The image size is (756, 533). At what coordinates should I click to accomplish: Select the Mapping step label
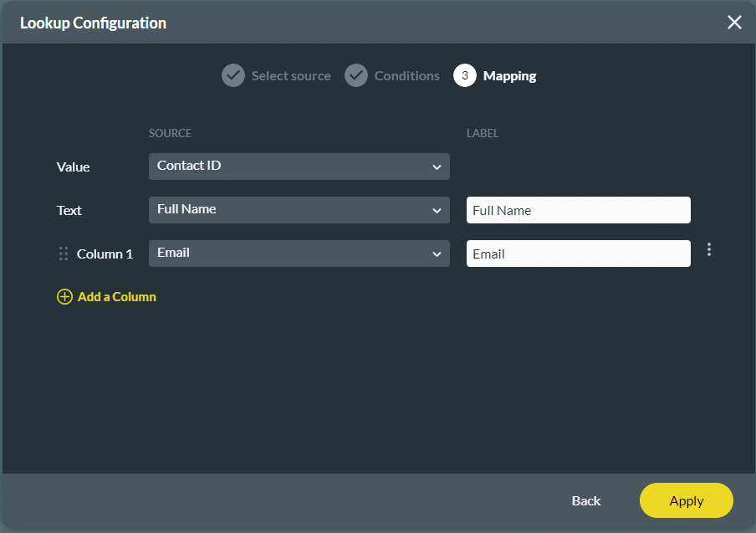[x=509, y=76]
